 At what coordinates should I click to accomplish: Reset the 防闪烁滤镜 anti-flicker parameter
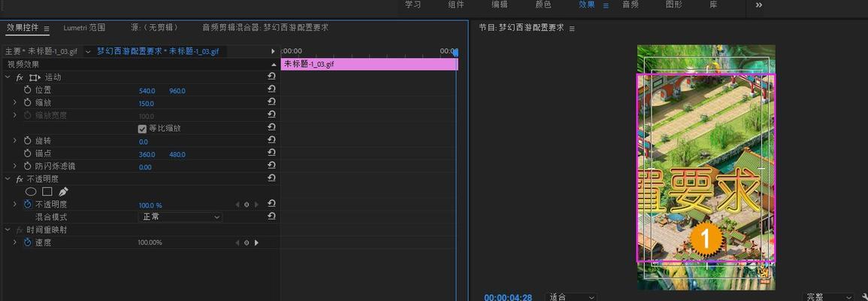tap(271, 166)
